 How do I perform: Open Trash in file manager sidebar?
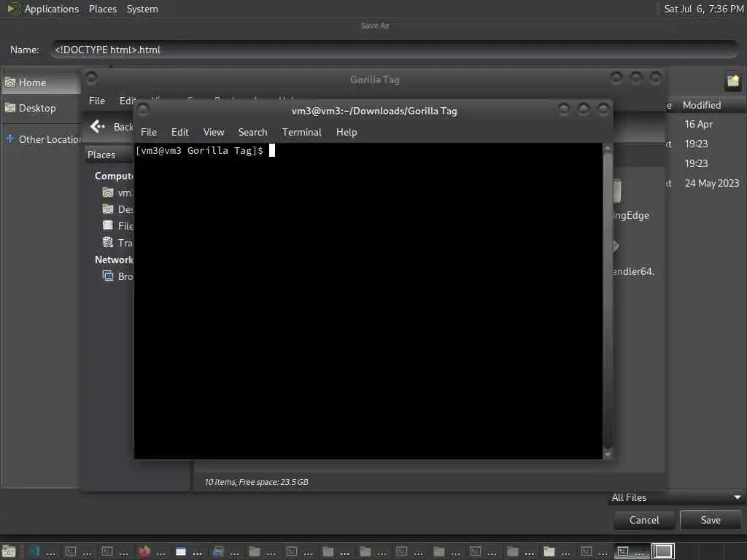[x=117, y=243]
